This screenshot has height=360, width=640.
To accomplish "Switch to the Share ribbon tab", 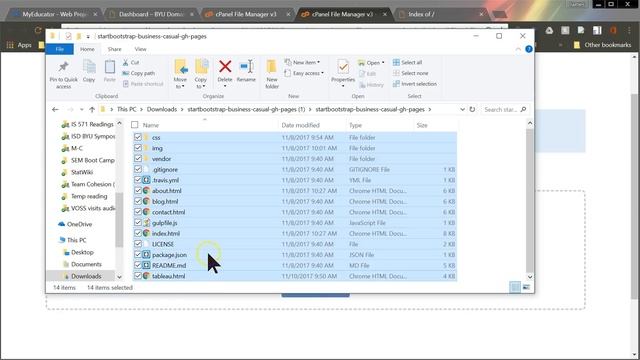I will pos(114,49).
